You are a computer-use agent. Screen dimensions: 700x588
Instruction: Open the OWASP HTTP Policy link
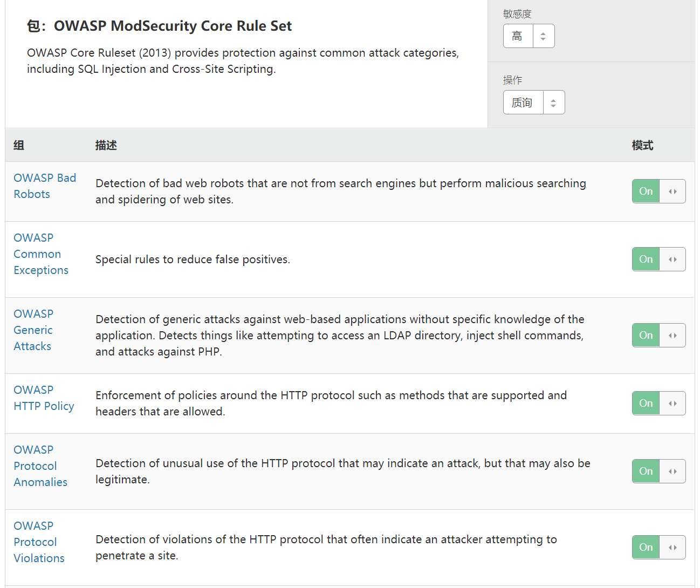pyautogui.click(x=44, y=398)
